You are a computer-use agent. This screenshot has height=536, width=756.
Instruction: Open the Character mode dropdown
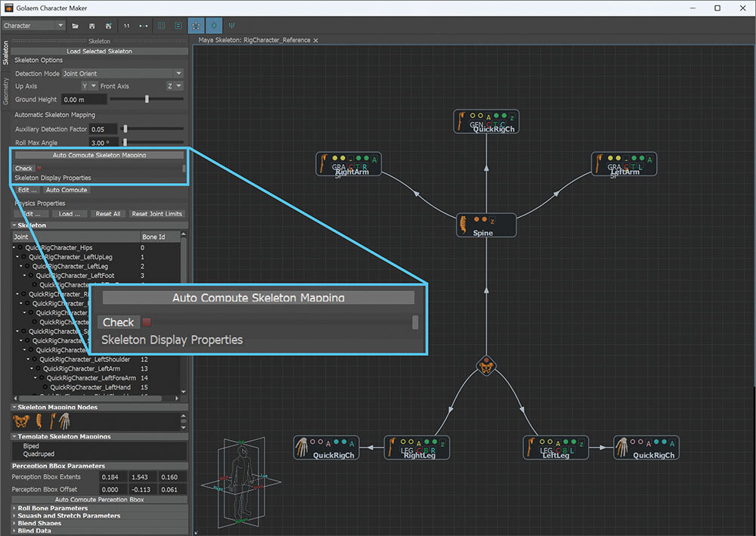(33, 26)
